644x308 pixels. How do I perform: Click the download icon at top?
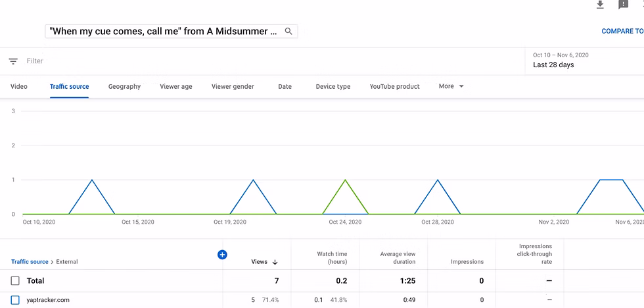pos(599,5)
